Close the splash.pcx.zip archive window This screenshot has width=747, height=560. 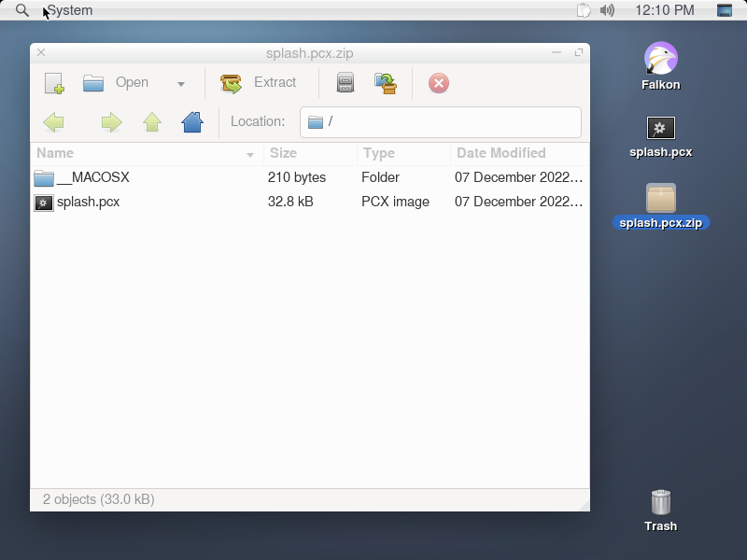(41, 52)
